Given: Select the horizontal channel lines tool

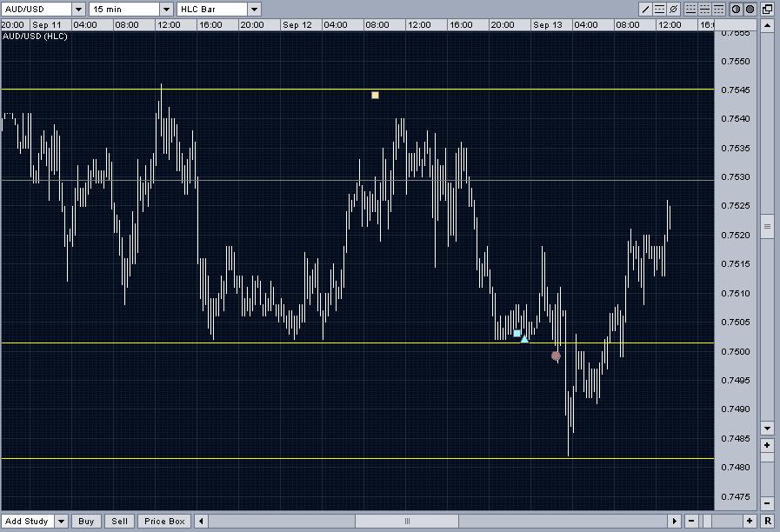Looking at the screenshot, I should (659, 9).
